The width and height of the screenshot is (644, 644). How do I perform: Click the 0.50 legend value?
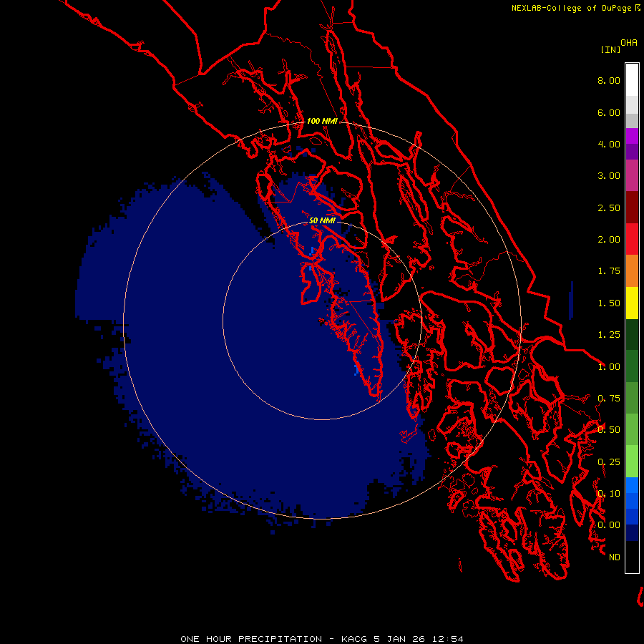pyautogui.click(x=609, y=430)
